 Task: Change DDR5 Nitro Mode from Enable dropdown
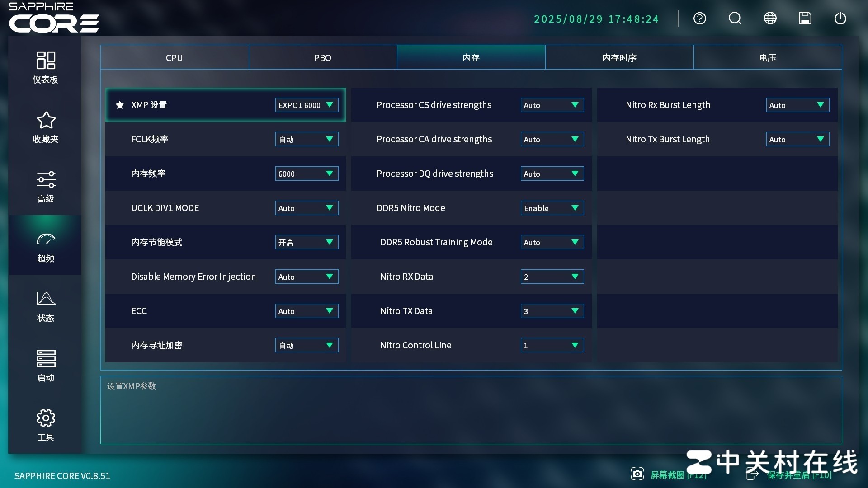pos(552,208)
